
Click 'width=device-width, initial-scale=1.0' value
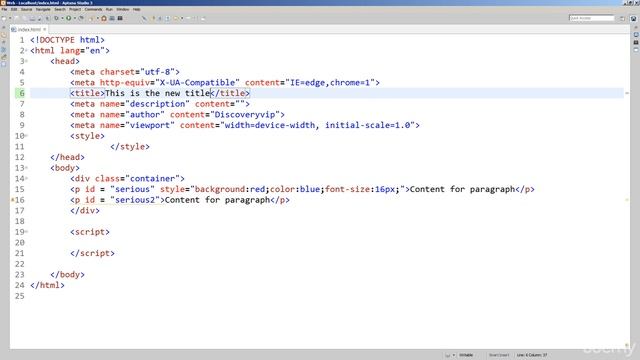click(317, 125)
